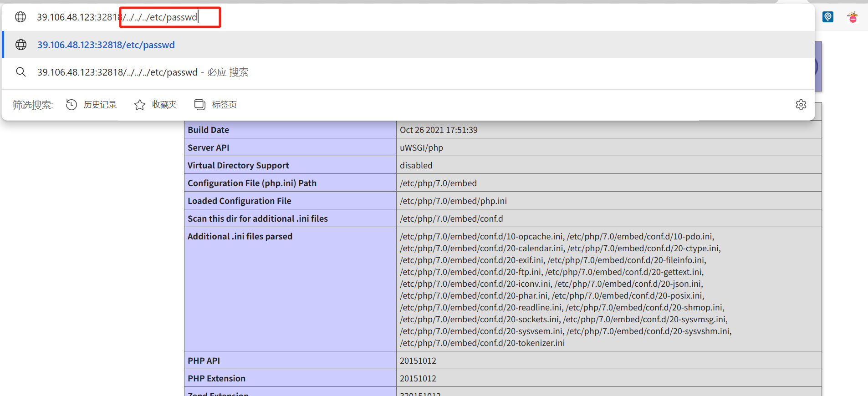Viewport: 868px width, 396px height.
Task: Click the 20-tokenizer.ini line in parsed files
Action: [x=482, y=343]
